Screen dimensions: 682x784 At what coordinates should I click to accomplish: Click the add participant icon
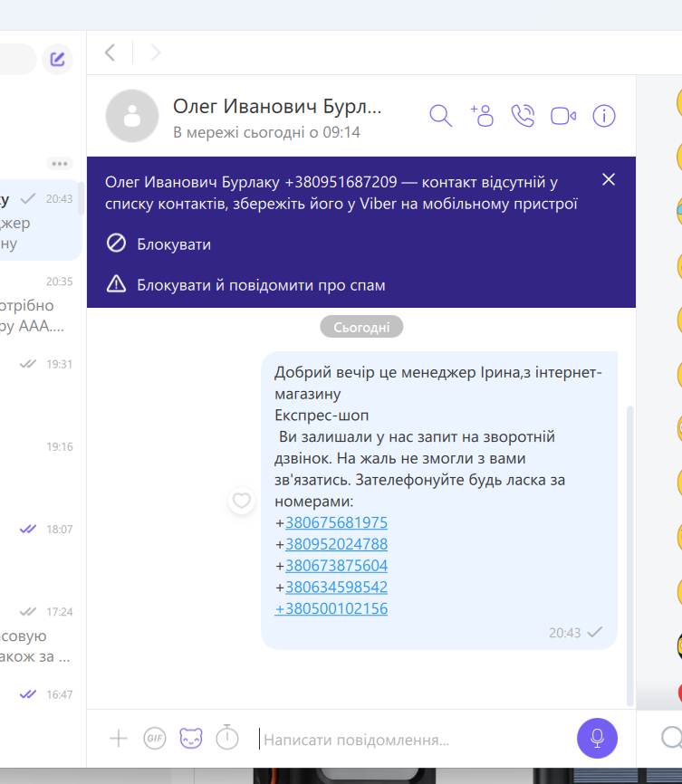[x=482, y=116]
